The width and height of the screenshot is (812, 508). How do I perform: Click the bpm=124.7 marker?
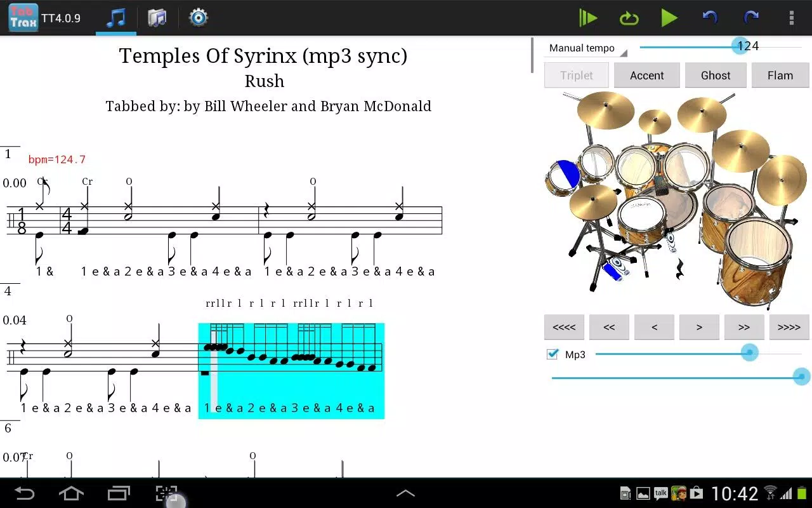pyautogui.click(x=57, y=160)
